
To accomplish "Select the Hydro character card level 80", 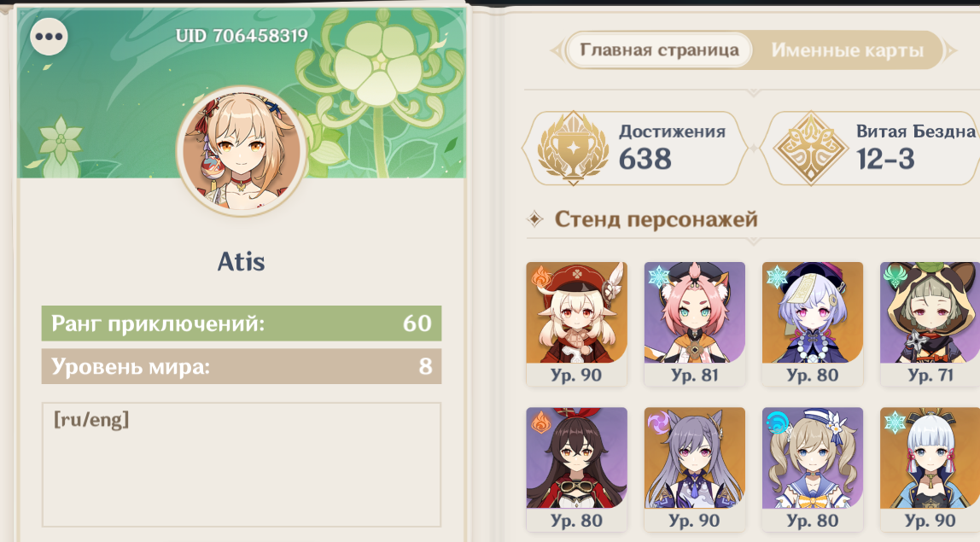I will (813, 469).
